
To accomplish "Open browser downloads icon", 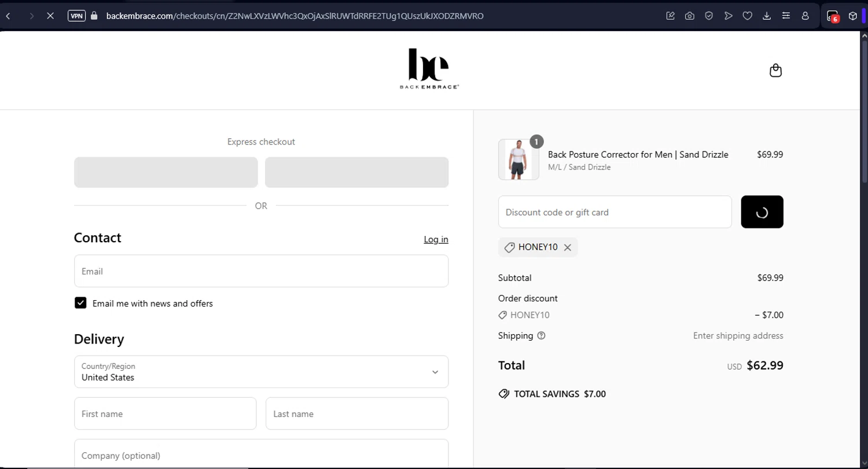I will point(767,16).
